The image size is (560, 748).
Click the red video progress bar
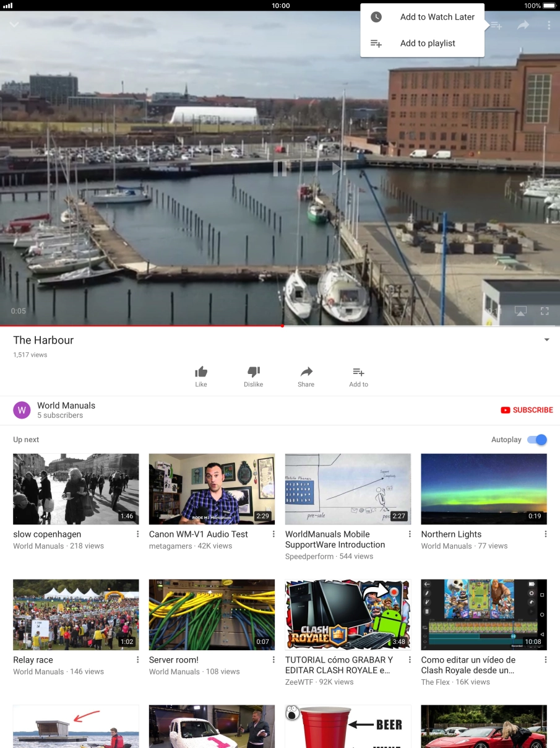click(x=141, y=326)
